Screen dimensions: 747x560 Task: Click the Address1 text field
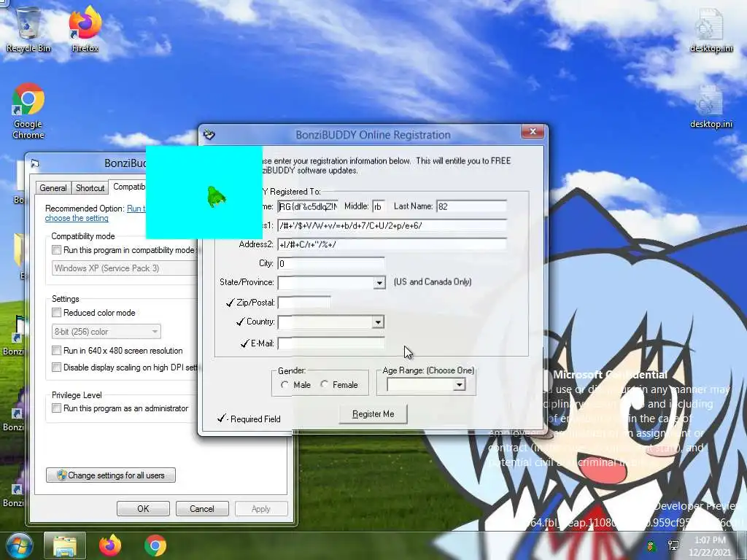click(x=392, y=225)
